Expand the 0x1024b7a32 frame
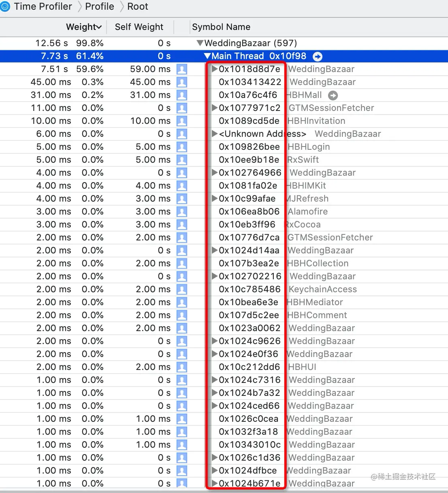Viewport: 448px width, 493px height. tap(215, 393)
